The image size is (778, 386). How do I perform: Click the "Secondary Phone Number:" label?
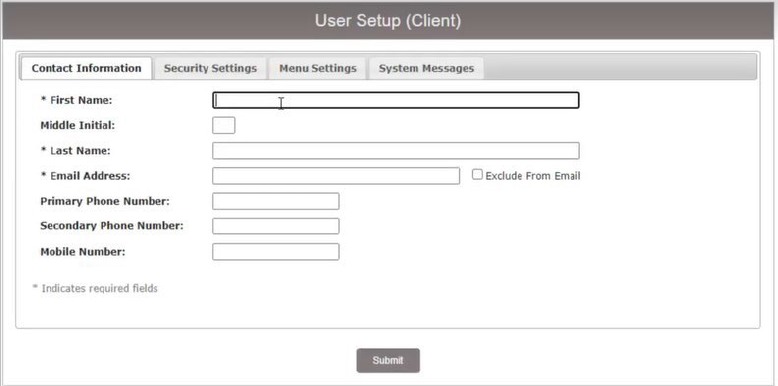(x=112, y=226)
